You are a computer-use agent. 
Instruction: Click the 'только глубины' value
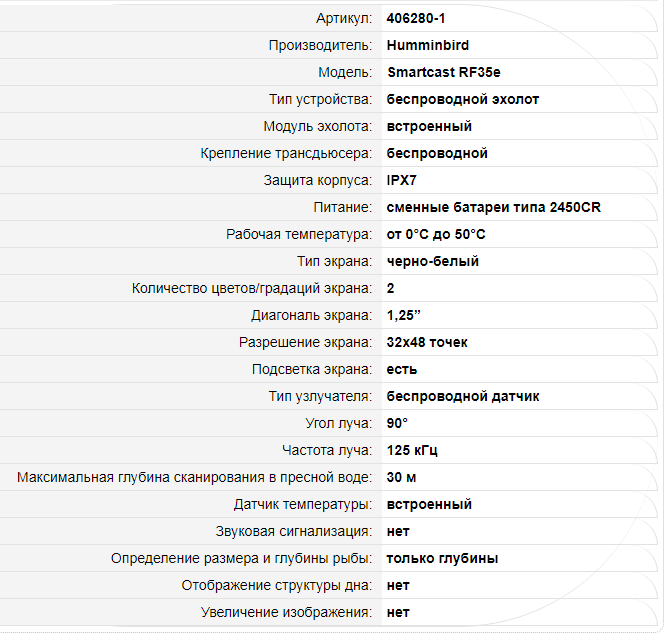(x=442, y=559)
